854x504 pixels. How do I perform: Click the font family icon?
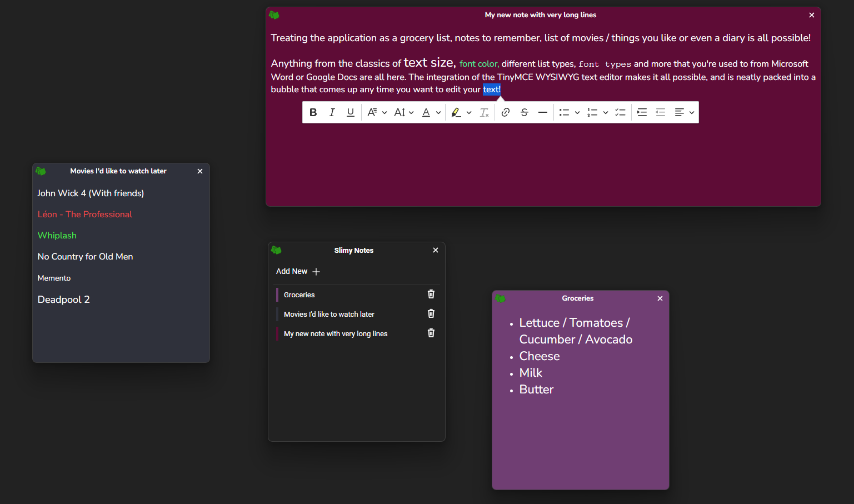[x=372, y=112]
